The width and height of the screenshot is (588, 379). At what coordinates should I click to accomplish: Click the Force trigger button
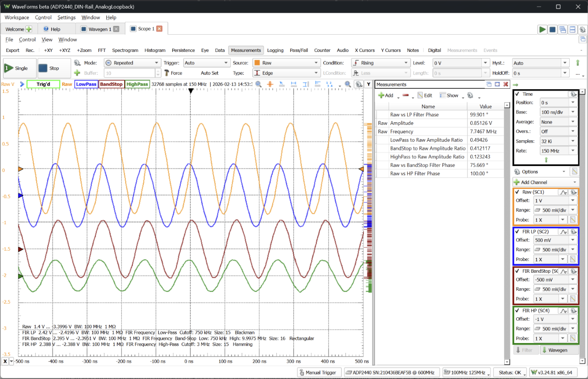[x=174, y=73]
